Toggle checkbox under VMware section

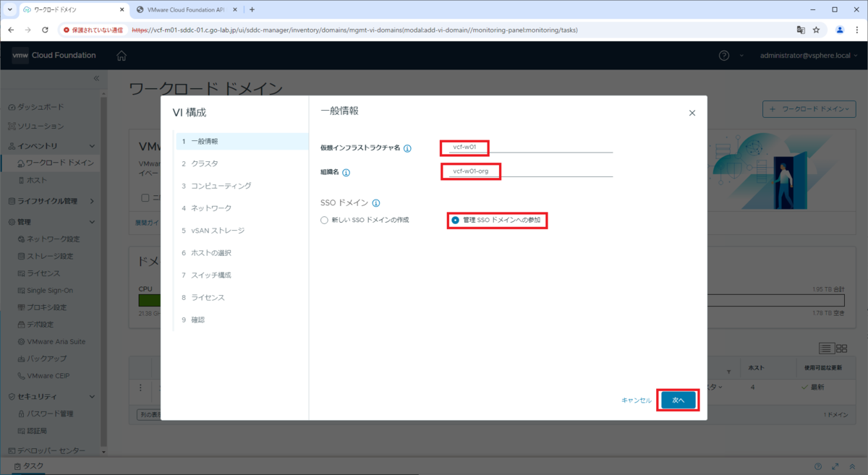145,197
